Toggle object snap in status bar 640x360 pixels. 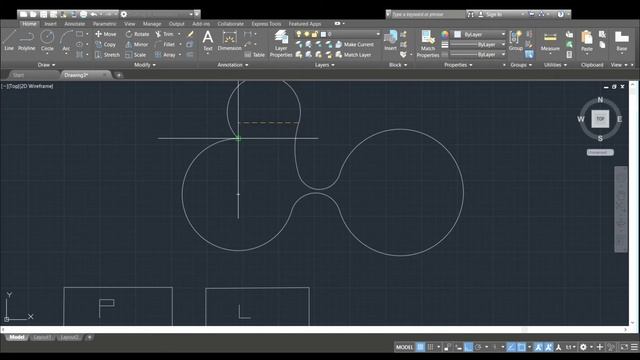pos(521,347)
